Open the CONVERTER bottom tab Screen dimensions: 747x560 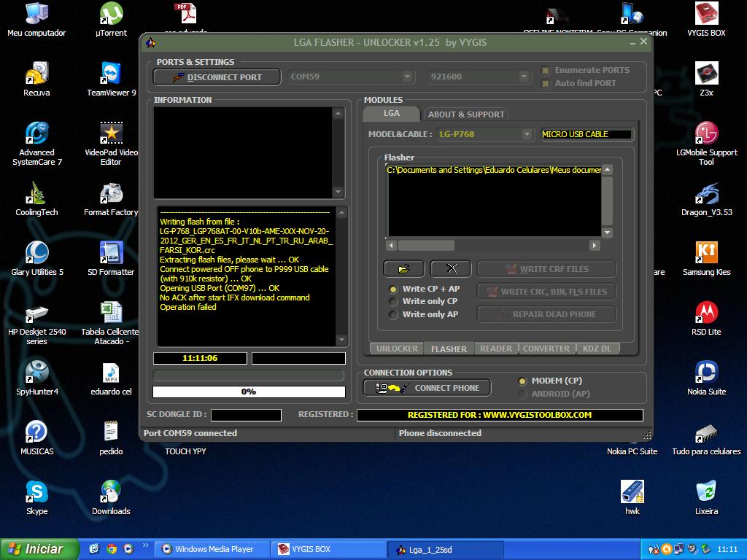pyautogui.click(x=546, y=349)
